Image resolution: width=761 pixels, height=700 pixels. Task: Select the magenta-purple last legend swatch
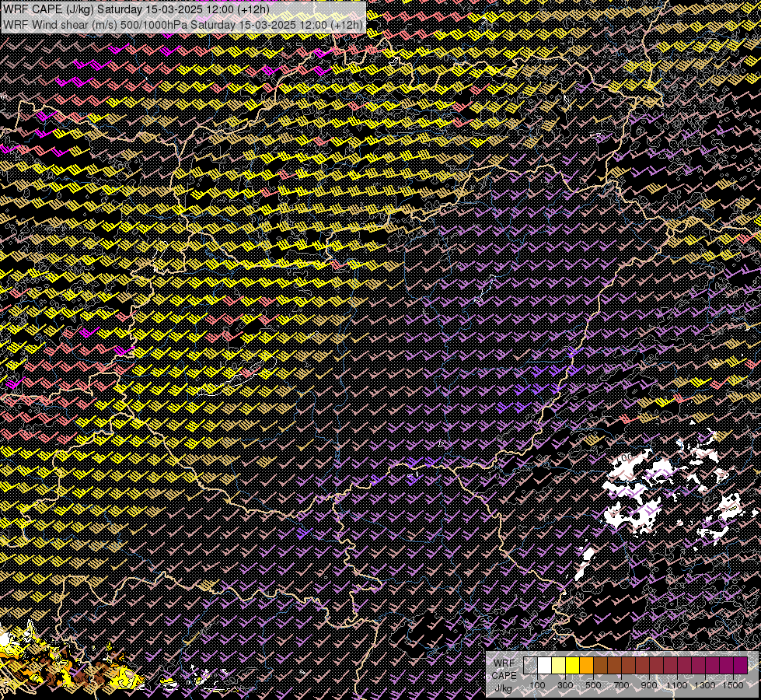tap(741, 666)
